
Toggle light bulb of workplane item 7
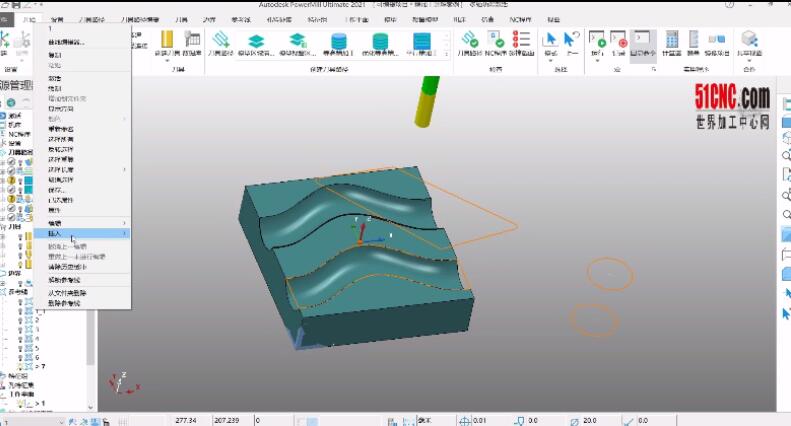(22, 367)
